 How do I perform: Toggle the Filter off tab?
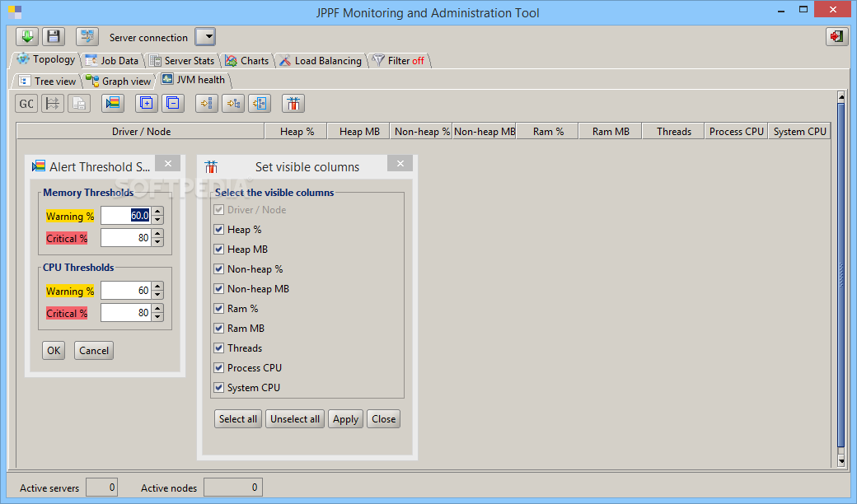tap(399, 61)
